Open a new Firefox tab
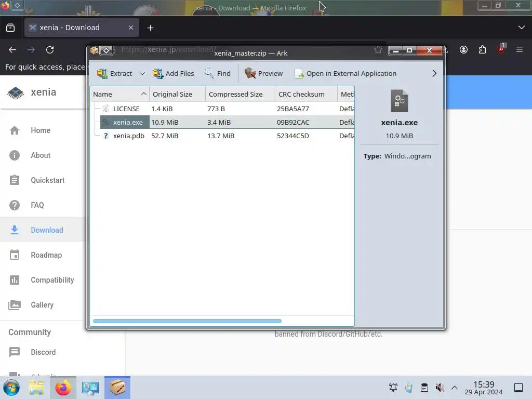532x399 pixels. 151,28
